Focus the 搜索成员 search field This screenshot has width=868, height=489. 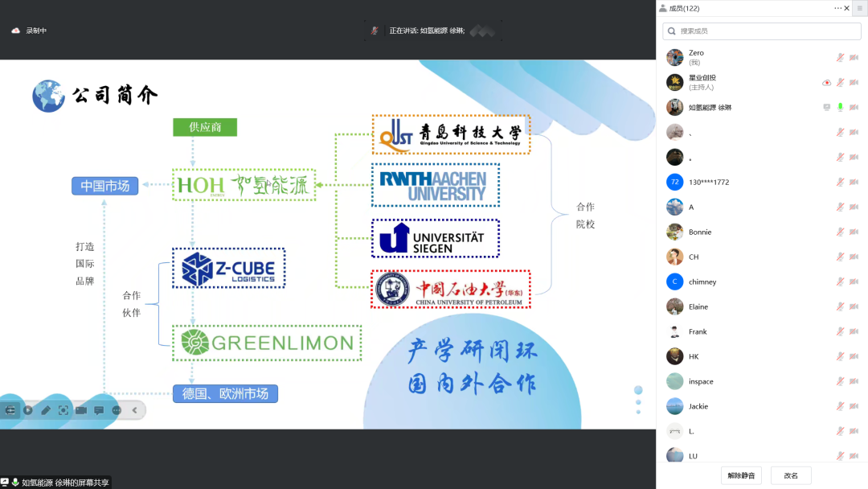click(x=762, y=31)
